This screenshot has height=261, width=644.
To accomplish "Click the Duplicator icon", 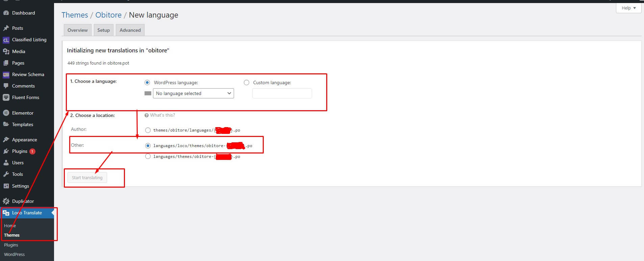I will pyautogui.click(x=6, y=201).
